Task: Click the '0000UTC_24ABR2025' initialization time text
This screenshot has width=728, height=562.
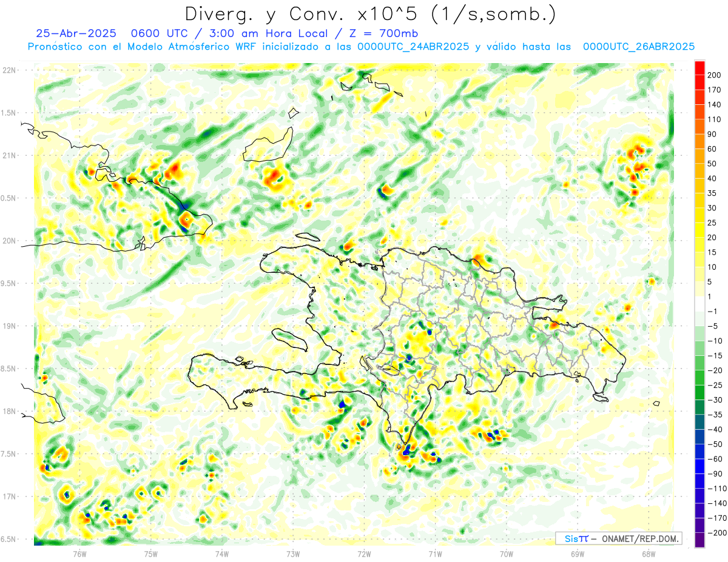Action: click(x=413, y=47)
